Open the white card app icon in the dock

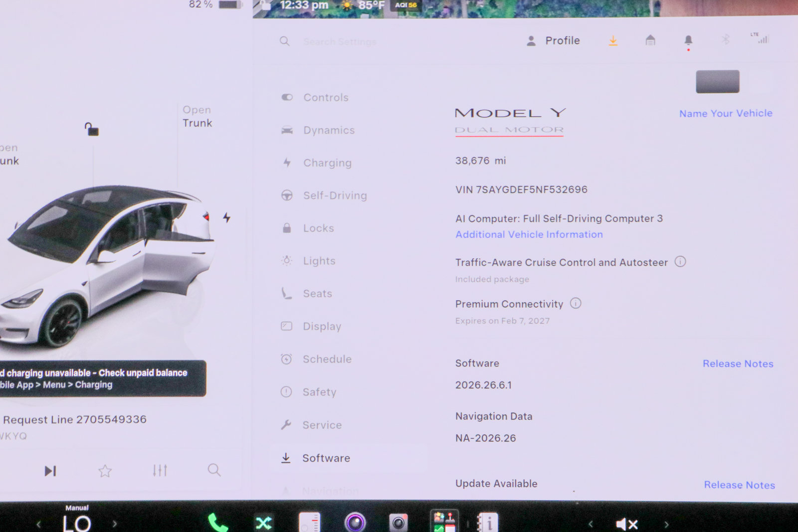coord(309,523)
